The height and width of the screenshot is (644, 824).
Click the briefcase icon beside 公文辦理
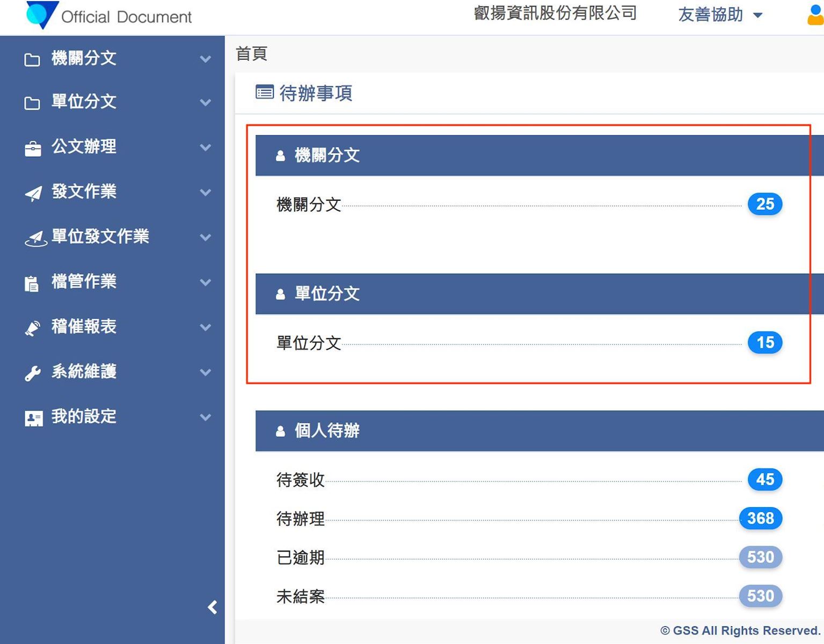point(33,148)
